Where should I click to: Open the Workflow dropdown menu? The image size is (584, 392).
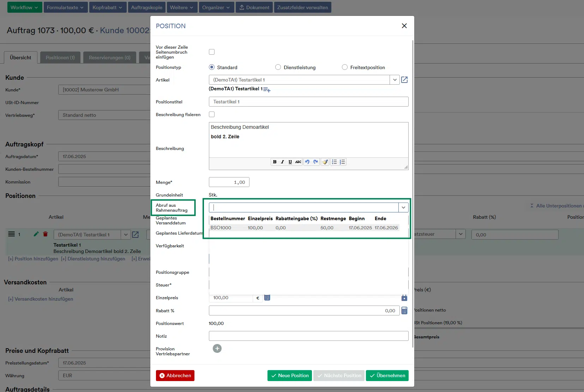point(24,7)
